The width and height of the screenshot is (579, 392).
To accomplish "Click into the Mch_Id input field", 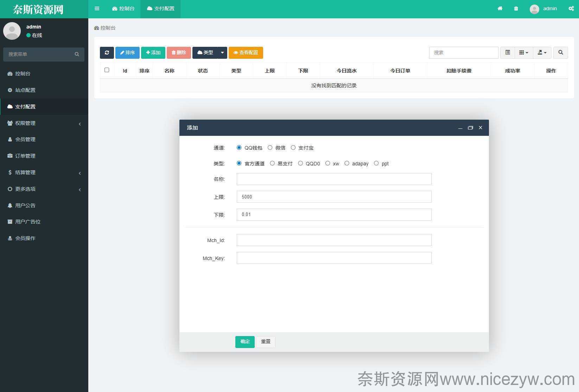I will (334, 240).
